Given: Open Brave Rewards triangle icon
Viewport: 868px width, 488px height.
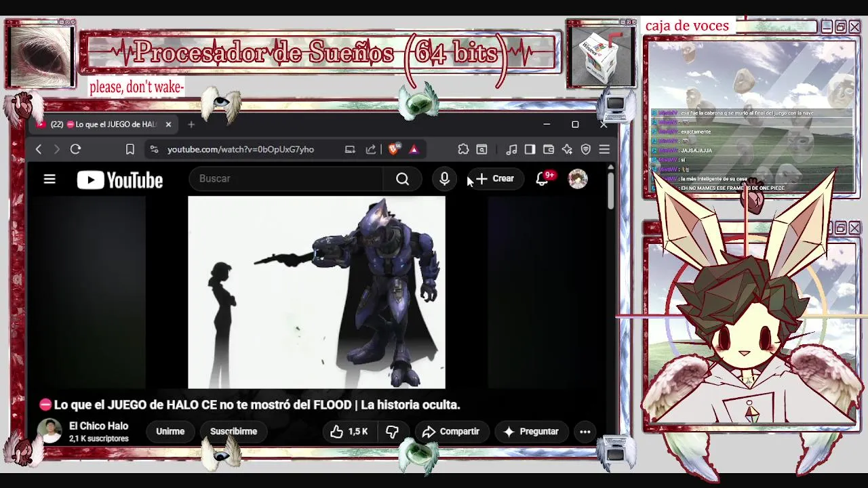Looking at the screenshot, I should [x=414, y=149].
